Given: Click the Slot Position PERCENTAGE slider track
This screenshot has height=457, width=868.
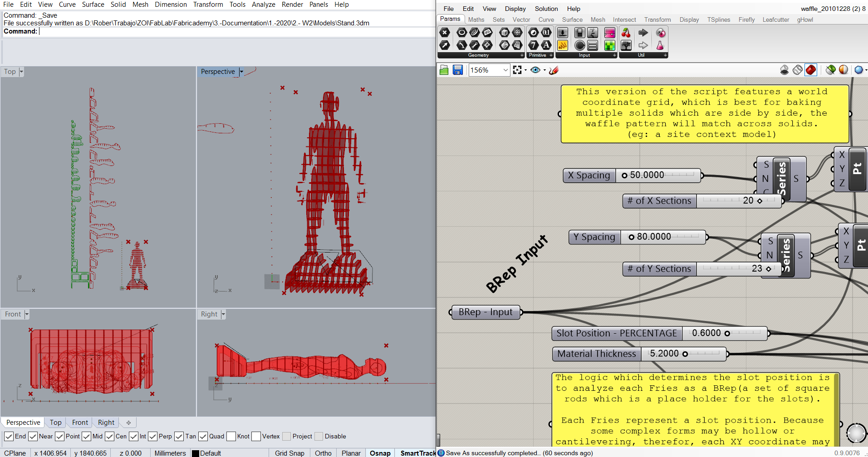Looking at the screenshot, I should 725,333.
